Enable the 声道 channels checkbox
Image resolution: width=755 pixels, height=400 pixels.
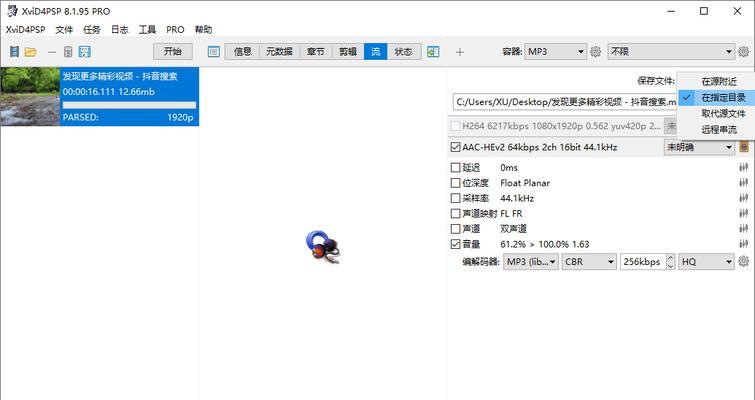tap(455, 229)
